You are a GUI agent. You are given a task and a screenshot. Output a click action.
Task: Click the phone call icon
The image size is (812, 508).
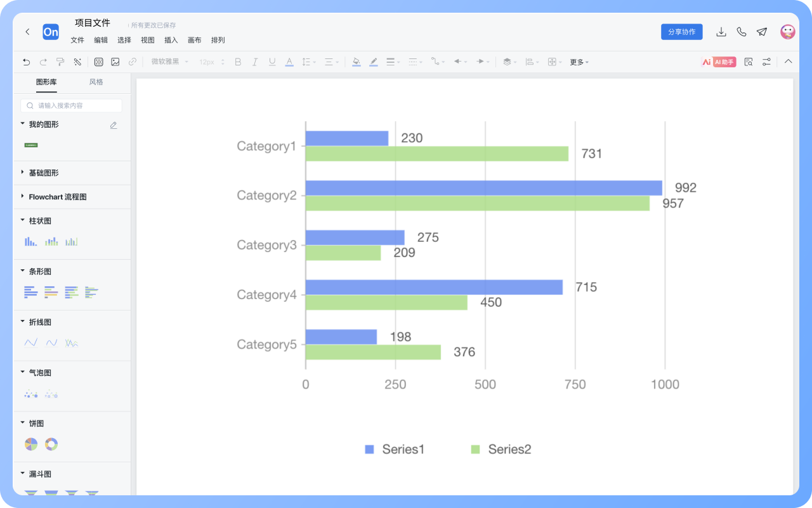pos(741,32)
